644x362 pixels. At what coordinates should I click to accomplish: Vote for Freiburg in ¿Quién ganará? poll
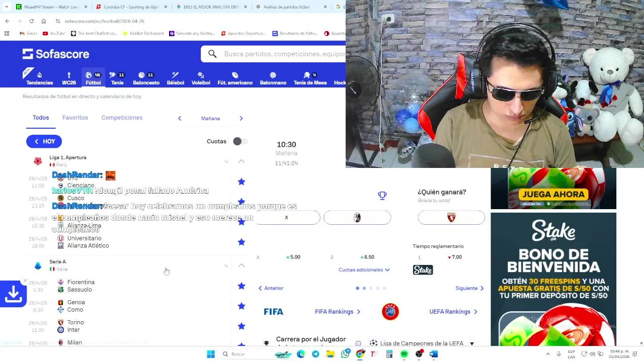pos(357,217)
